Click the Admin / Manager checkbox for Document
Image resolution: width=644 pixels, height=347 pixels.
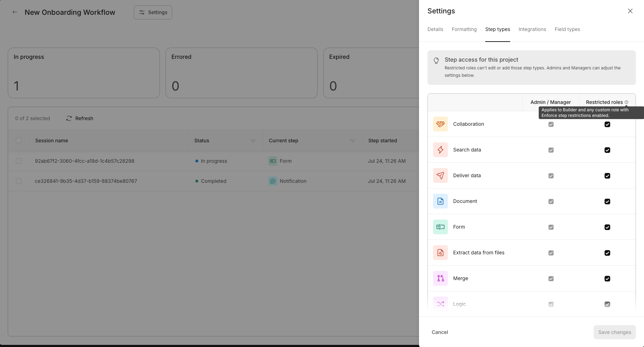pos(551,202)
